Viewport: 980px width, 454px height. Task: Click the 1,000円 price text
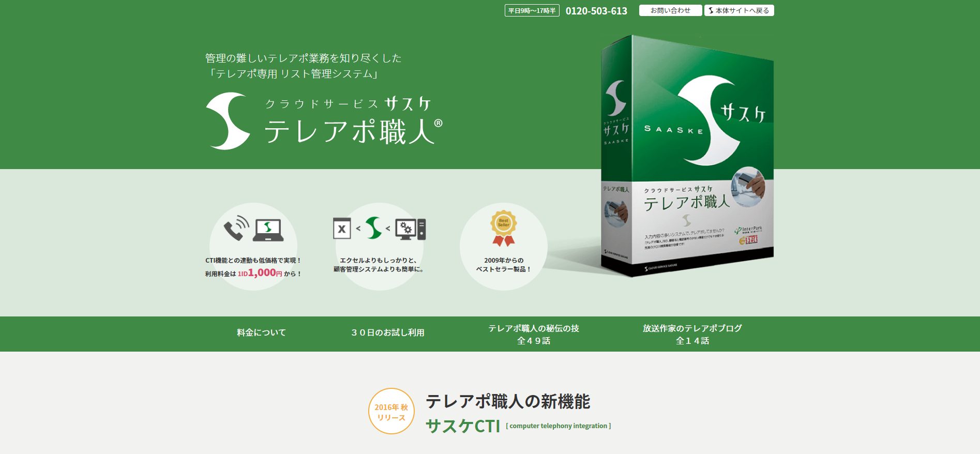coord(265,273)
